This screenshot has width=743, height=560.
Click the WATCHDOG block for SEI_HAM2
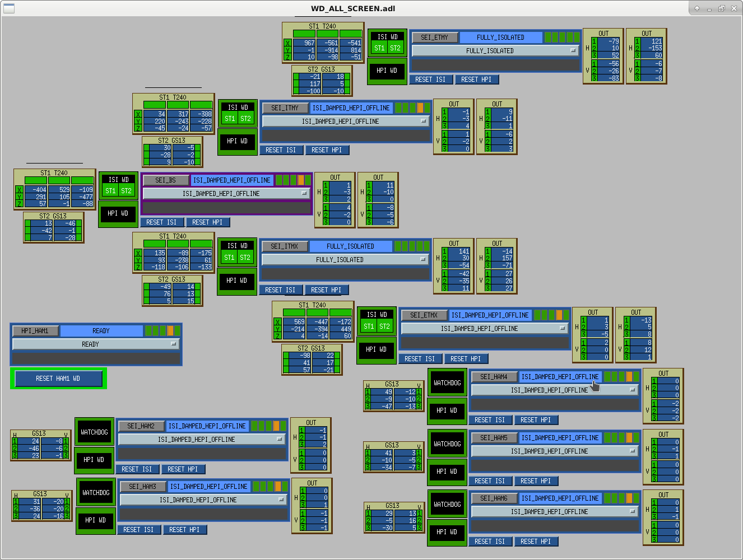tap(94, 432)
